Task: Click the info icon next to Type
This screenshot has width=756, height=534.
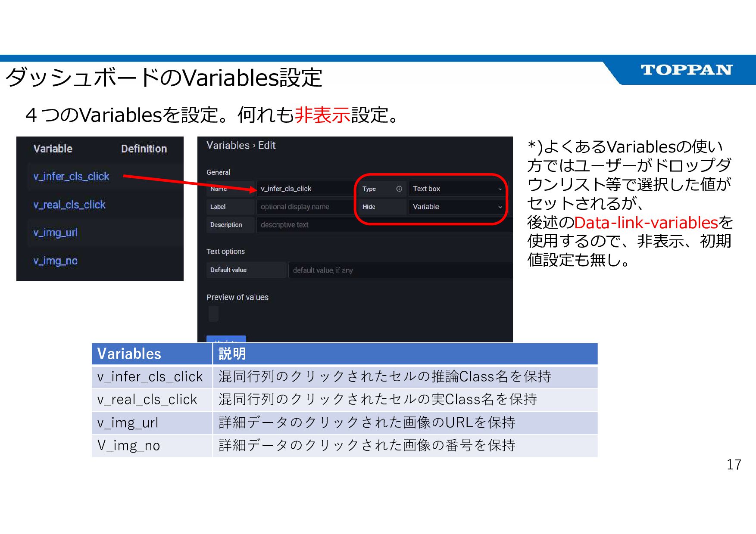Action: click(x=399, y=189)
